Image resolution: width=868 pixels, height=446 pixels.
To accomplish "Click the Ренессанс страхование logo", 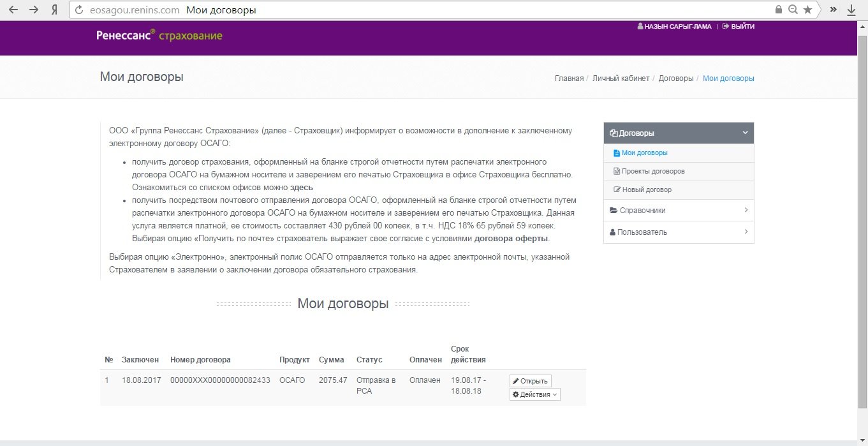I will (x=159, y=35).
